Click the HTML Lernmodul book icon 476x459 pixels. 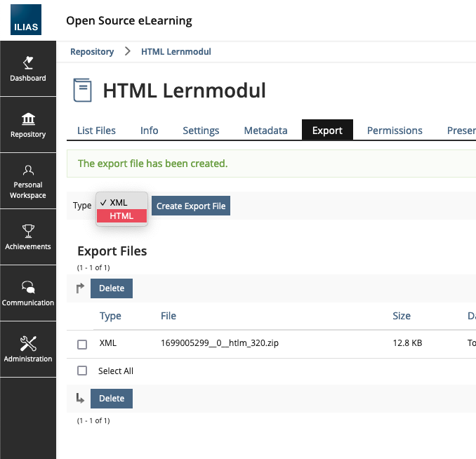tap(83, 91)
